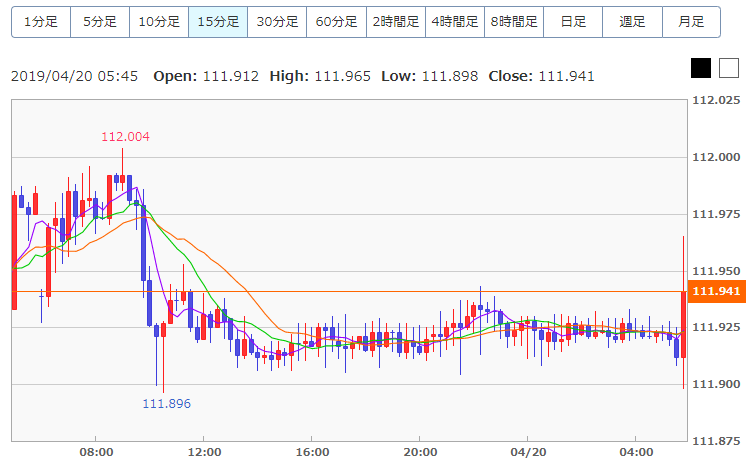Choose the 10分足 chart interval
The image size is (749, 467).
pos(159,21)
